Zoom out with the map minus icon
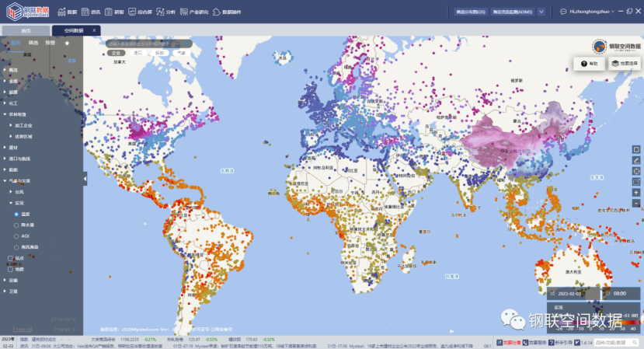Viewport: 644px width, 349px height. (636, 203)
